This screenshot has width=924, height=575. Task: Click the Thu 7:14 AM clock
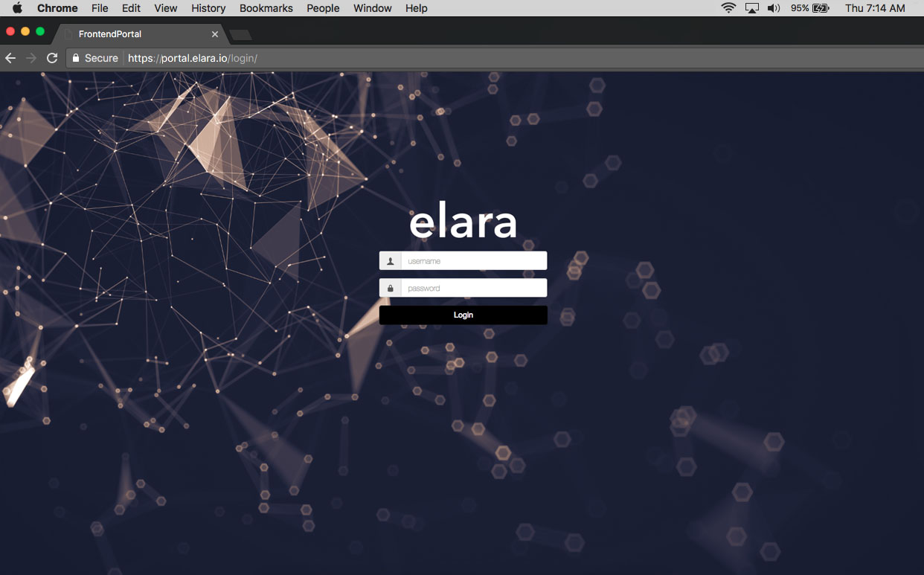pyautogui.click(x=875, y=8)
